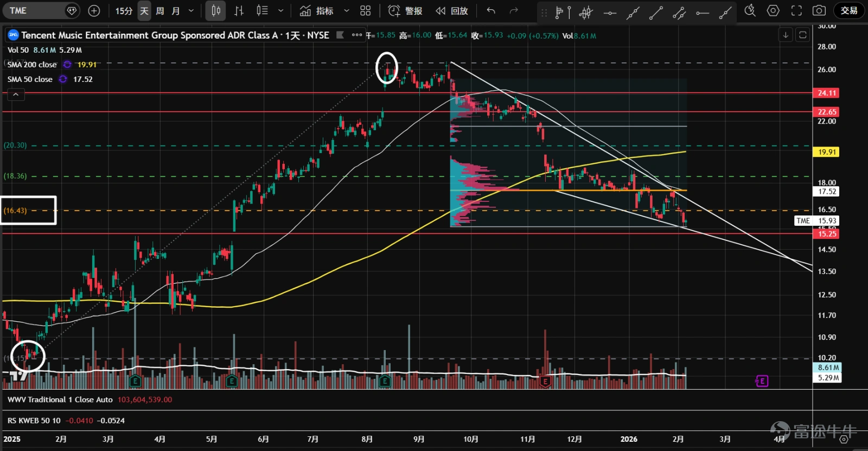Create an alert with 警报
868x451 pixels.
(x=405, y=10)
